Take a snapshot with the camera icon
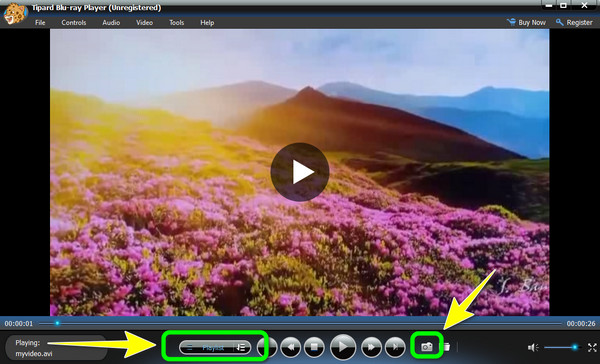The width and height of the screenshot is (600, 364). (x=426, y=347)
